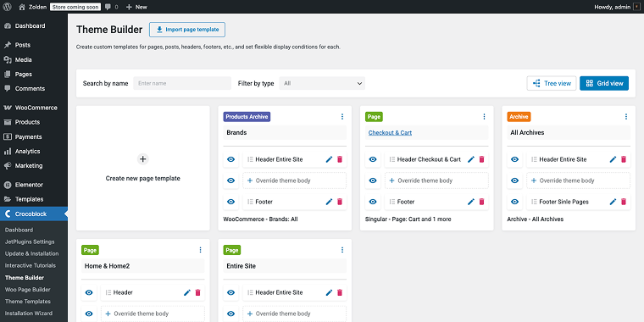Click the Brands template name field
644x322 pixels.
pyautogui.click(x=285, y=133)
